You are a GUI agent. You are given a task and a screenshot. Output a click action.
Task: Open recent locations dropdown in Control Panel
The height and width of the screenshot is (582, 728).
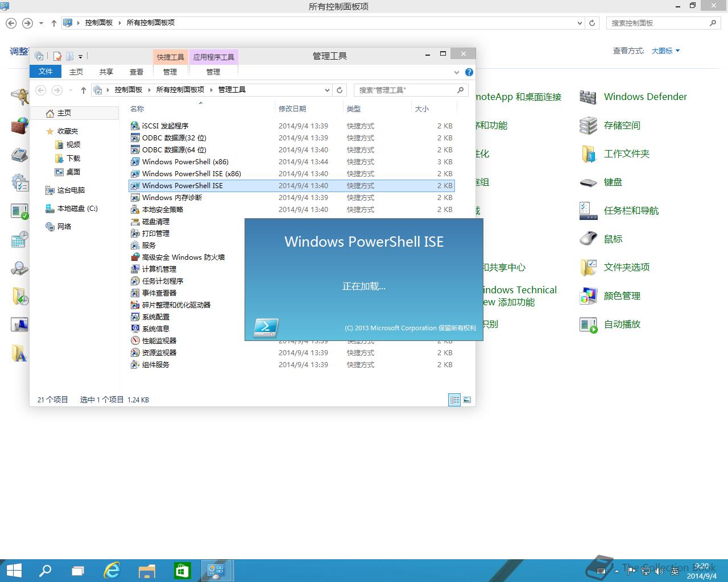(x=41, y=23)
